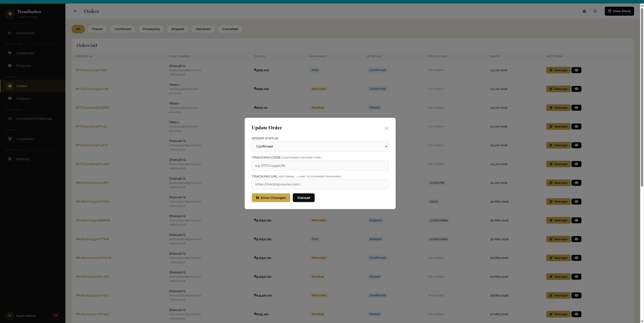Click the back arrow beside Orders
The image size is (644, 323).
(75, 11)
